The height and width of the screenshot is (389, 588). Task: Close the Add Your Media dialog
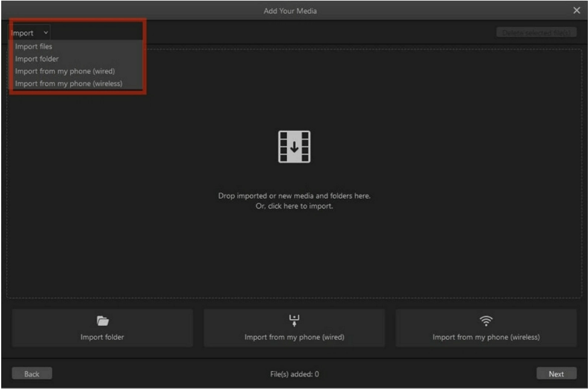[x=577, y=10]
